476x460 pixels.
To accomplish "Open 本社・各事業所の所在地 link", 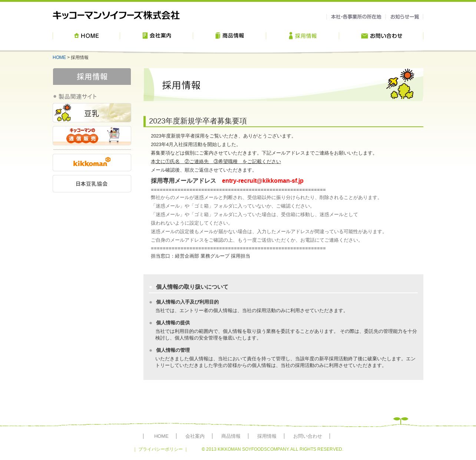I will pos(356,17).
